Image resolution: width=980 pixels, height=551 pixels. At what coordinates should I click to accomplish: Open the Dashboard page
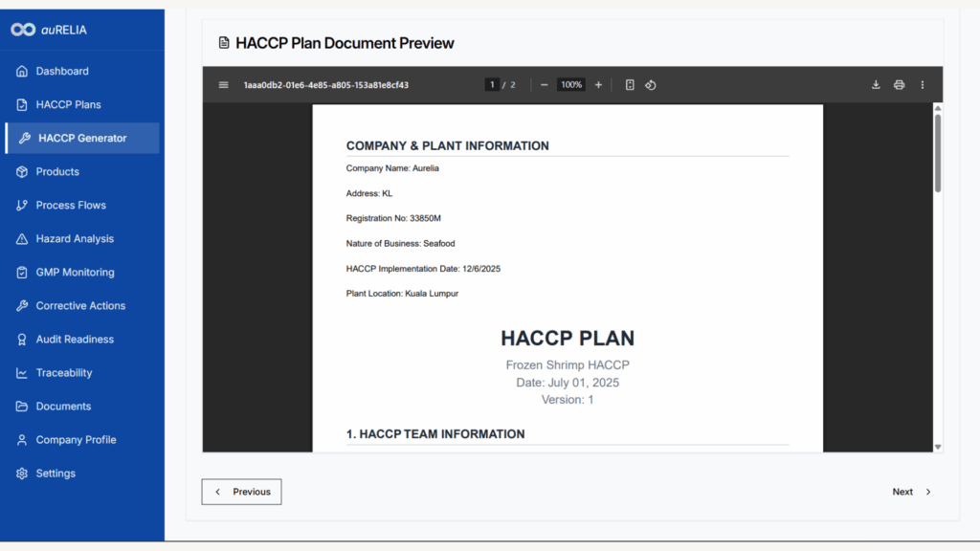click(62, 71)
